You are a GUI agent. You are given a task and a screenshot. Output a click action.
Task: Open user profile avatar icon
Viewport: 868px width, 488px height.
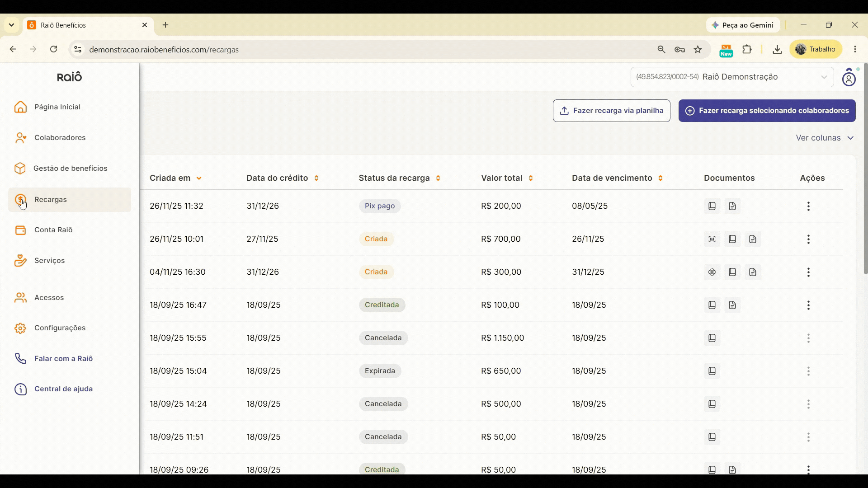point(849,77)
